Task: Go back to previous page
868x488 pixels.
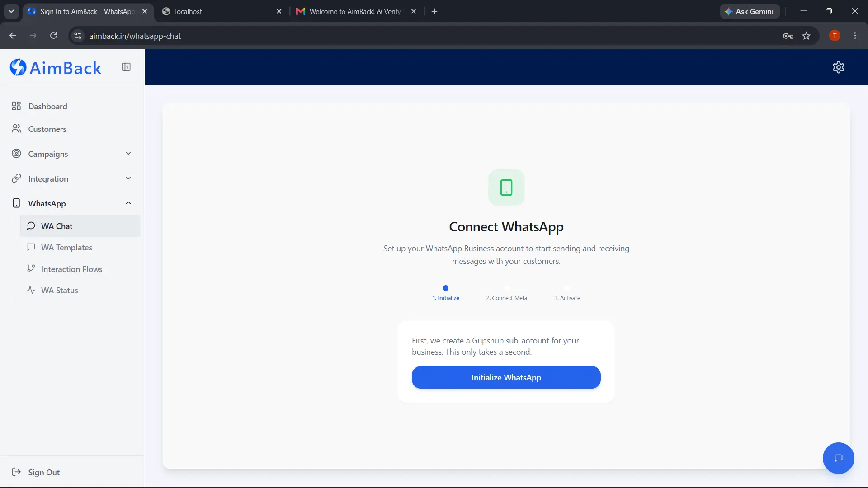Action: pyautogui.click(x=13, y=36)
